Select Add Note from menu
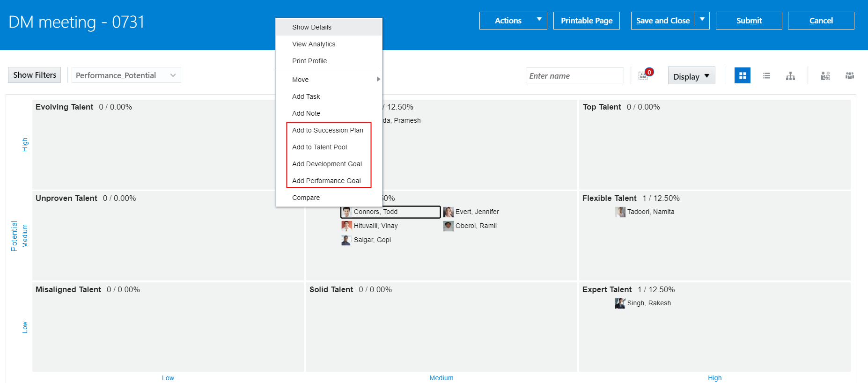This screenshot has height=383, width=868. click(329, 113)
